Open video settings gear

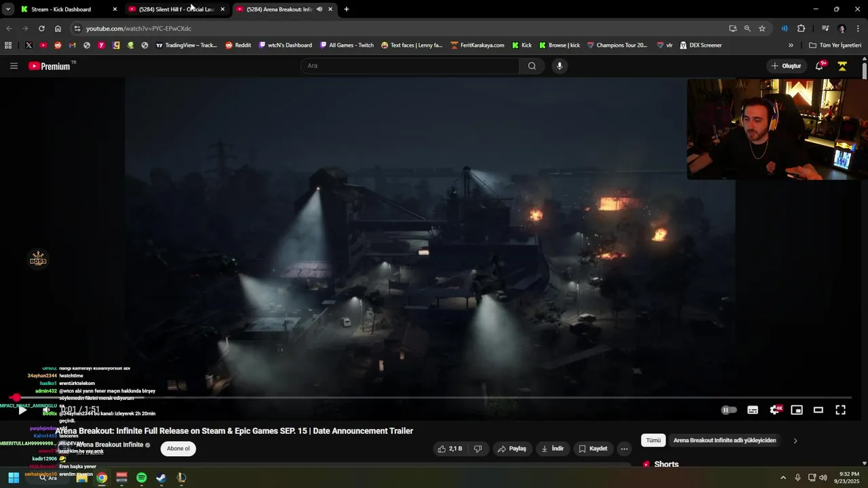775,410
